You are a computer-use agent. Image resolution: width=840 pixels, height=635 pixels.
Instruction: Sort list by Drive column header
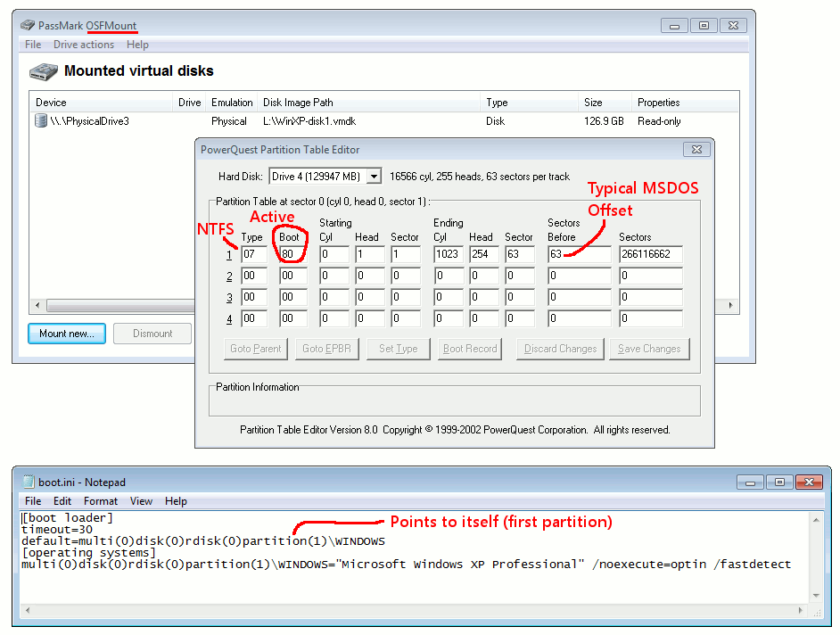189,103
